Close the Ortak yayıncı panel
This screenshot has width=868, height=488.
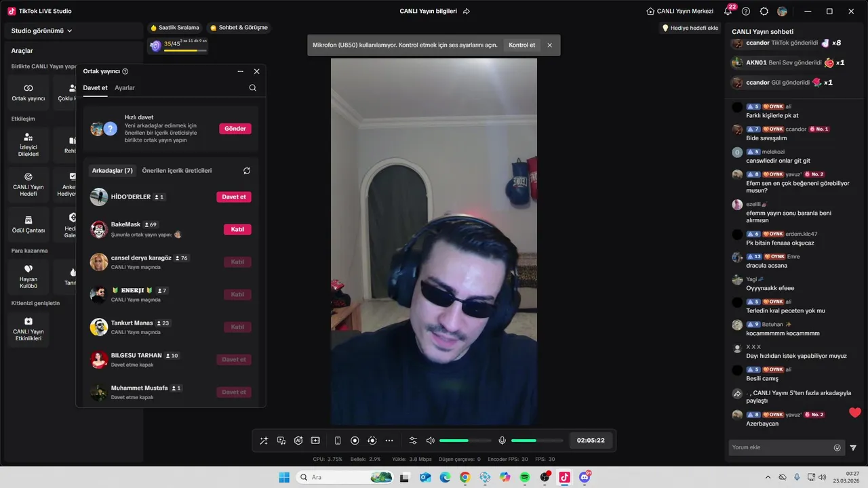(x=256, y=71)
